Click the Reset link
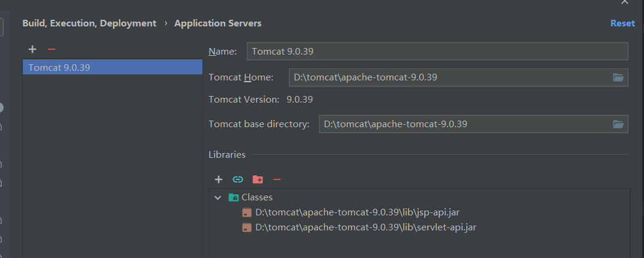 (x=622, y=23)
